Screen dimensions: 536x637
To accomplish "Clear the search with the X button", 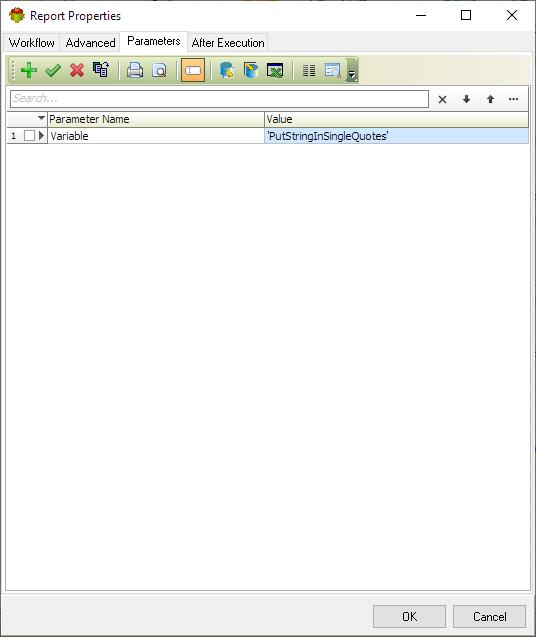I will point(443,99).
